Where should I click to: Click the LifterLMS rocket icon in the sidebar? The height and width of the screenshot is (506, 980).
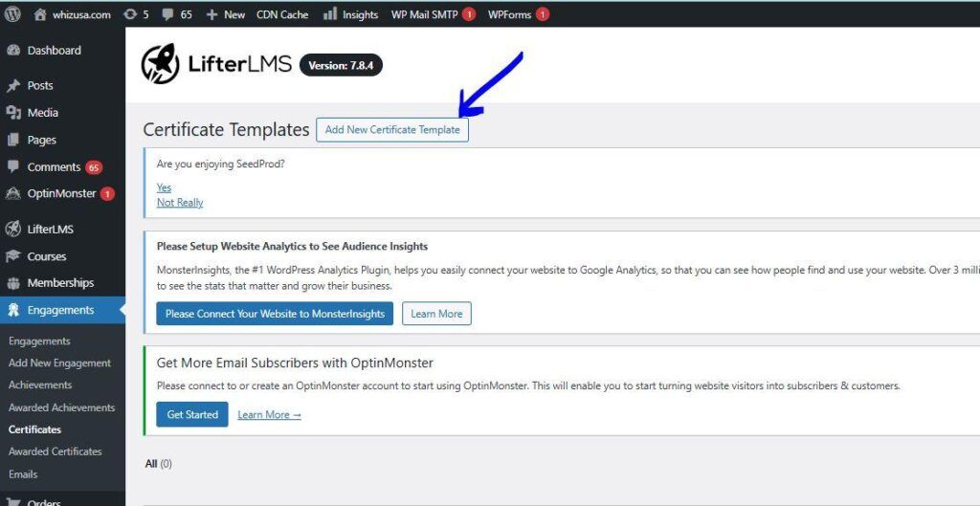pos(13,230)
